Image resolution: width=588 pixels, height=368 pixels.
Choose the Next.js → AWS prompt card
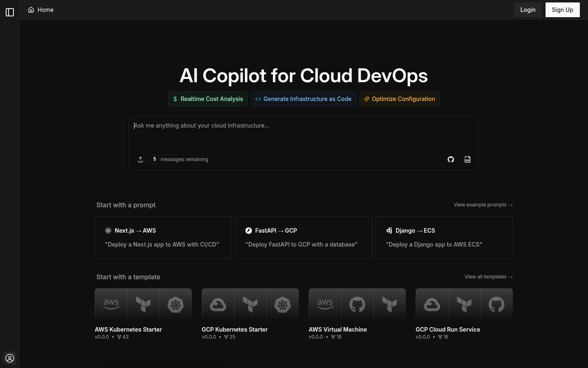(163, 238)
